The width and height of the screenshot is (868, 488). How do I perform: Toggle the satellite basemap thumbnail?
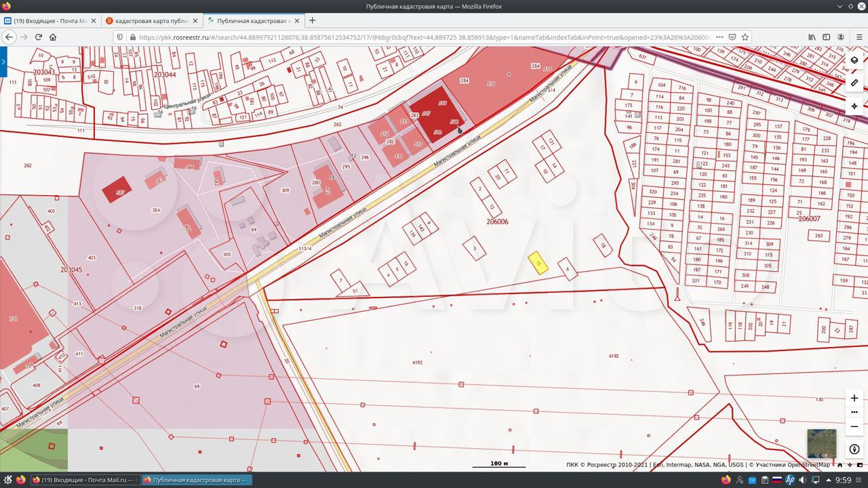coord(821,444)
